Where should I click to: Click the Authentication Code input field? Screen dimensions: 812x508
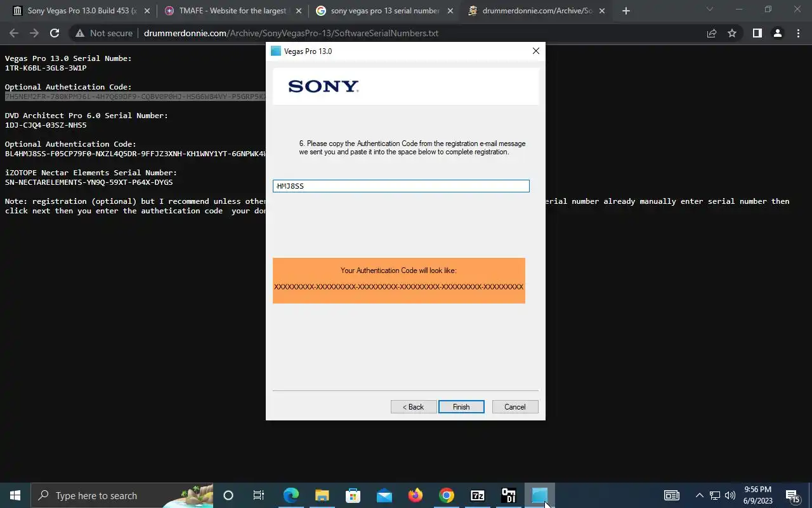click(x=401, y=186)
